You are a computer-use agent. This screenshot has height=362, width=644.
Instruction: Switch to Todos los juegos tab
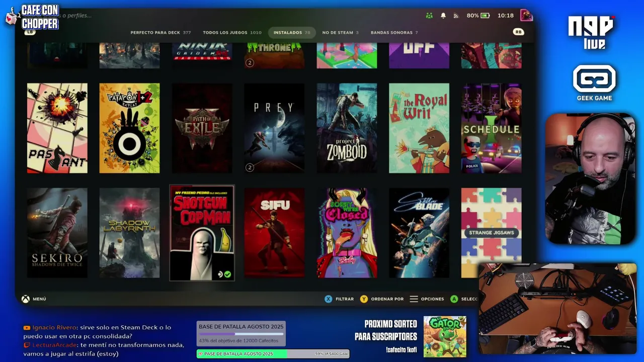[232, 32]
